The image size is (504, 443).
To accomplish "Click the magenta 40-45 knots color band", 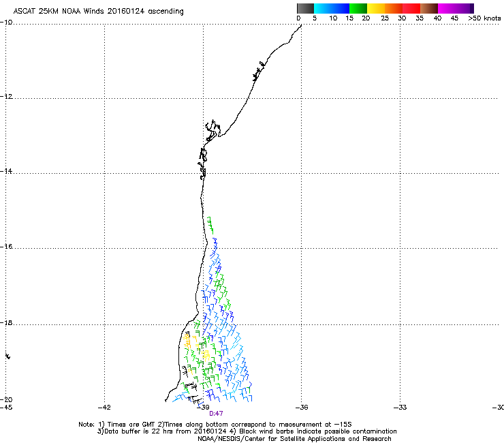I will [x=447, y=8].
